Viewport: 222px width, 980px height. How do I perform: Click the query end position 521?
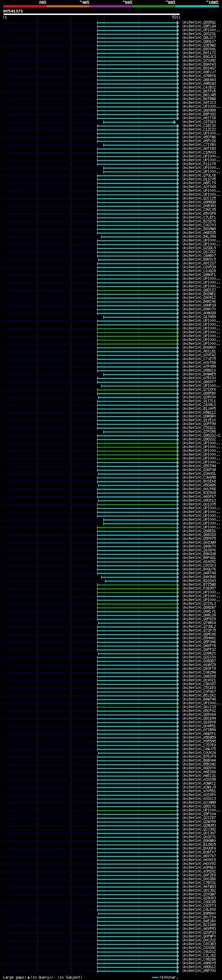[x=175, y=17]
